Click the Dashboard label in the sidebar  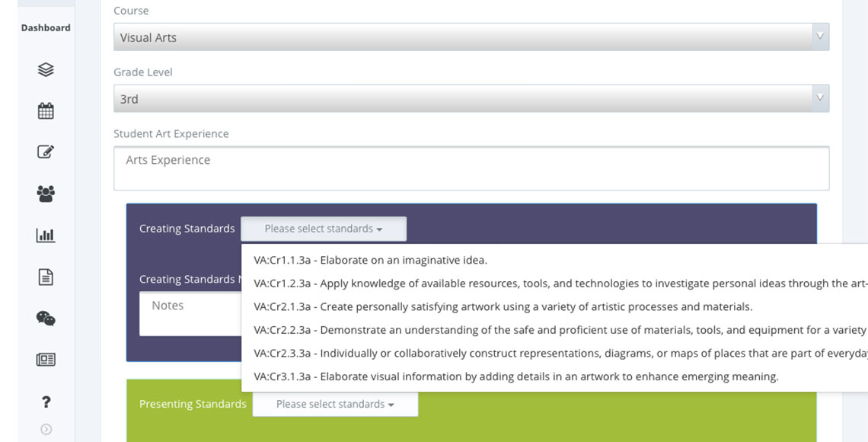click(45, 27)
